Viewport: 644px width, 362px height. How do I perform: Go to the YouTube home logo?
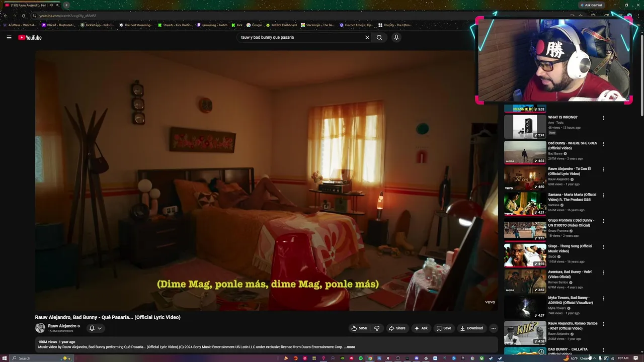click(x=30, y=38)
